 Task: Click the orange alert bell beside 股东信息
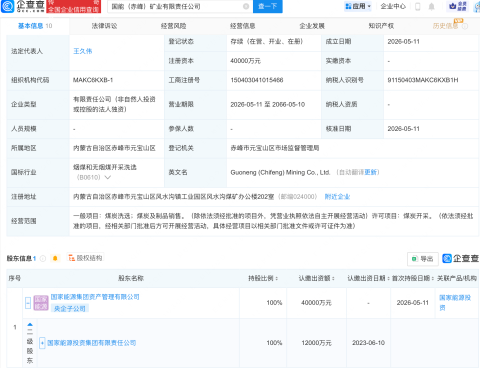[55, 258]
